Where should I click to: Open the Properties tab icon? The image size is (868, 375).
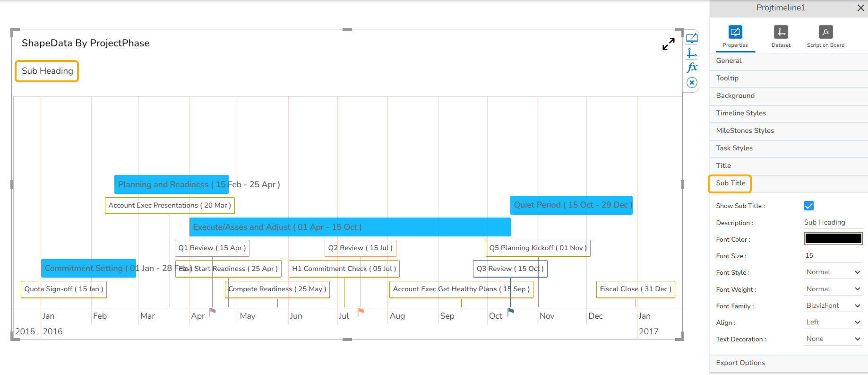(x=735, y=32)
